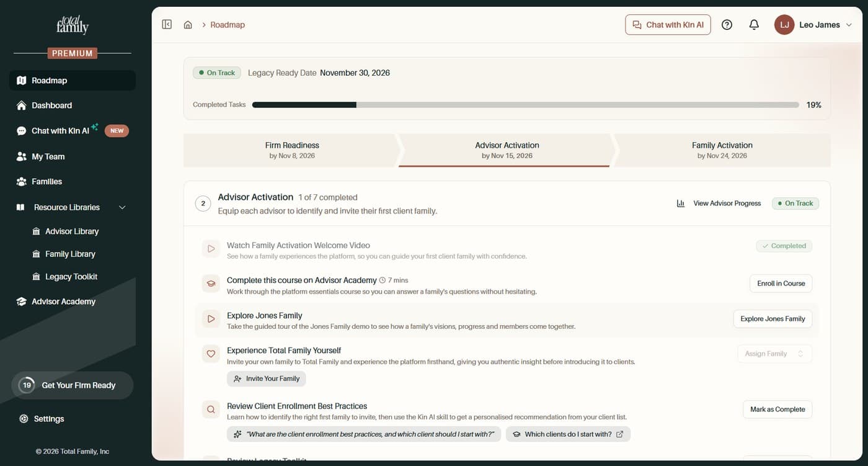The image size is (868, 466).
Task: Click the On Track status badge near Legacy Ready Date
Action: click(x=217, y=73)
